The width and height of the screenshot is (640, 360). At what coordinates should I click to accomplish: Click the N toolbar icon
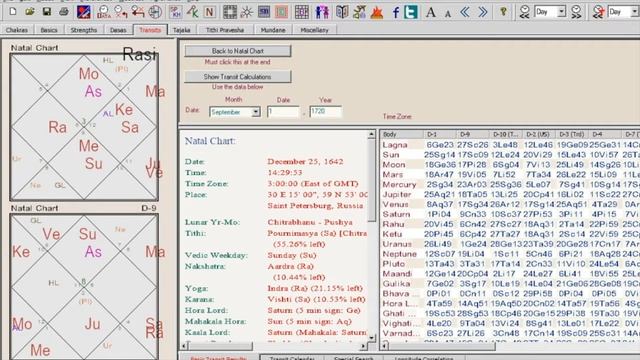coord(210,12)
